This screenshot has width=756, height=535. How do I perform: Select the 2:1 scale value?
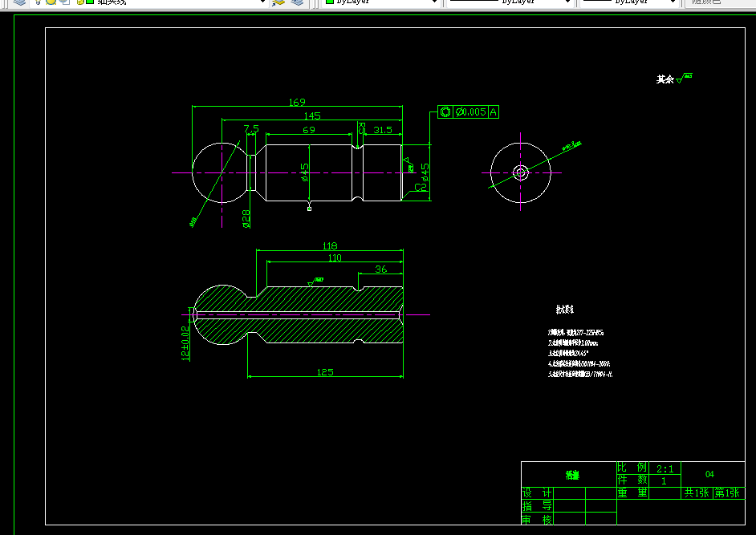(x=665, y=468)
